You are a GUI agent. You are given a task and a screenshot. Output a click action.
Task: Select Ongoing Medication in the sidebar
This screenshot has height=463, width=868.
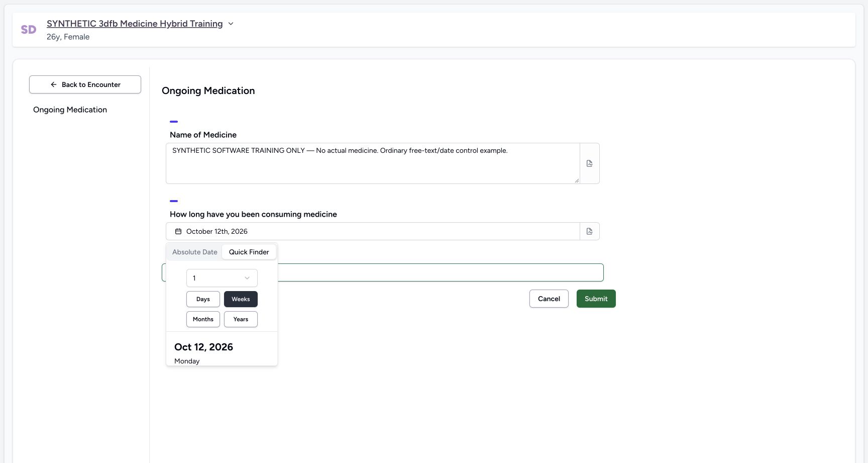[x=70, y=110]
